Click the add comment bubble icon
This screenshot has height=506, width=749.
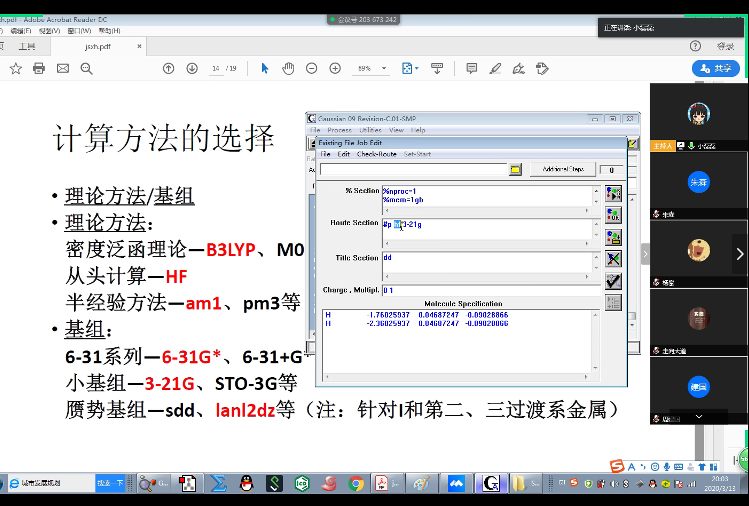tap(471, 68)
